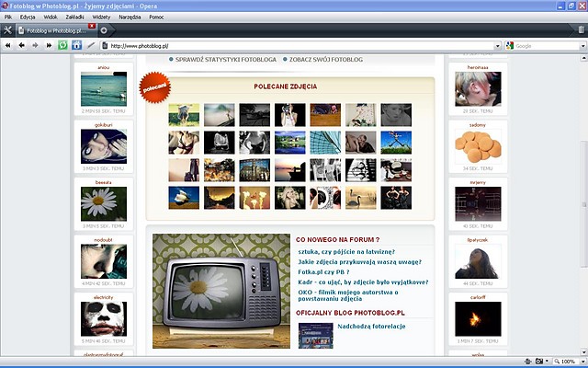Open sadomy's cookies photo thumbnail
Image resolution: width=588 pixels, height=368 pixels.
click(x=478, y=146)
